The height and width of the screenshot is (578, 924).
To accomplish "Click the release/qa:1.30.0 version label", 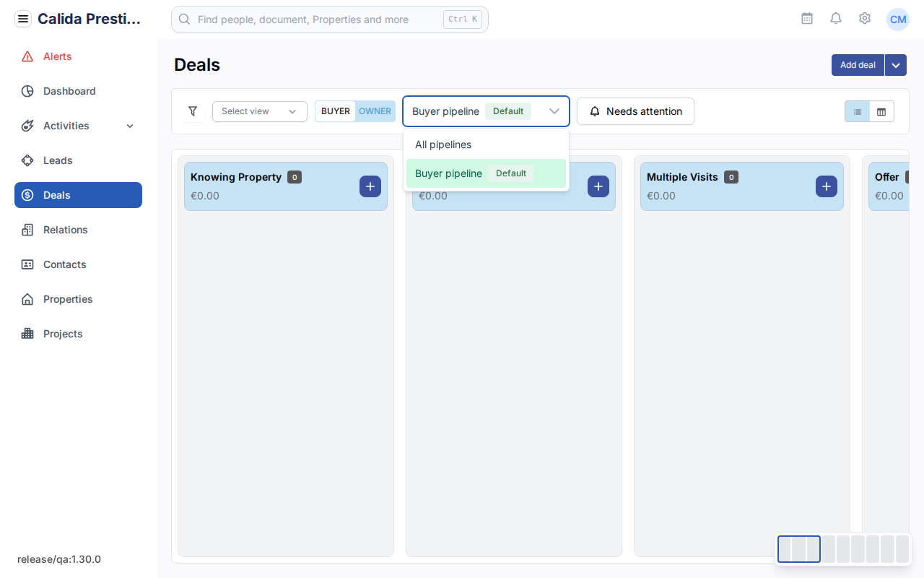I will [x=59, y=559].
